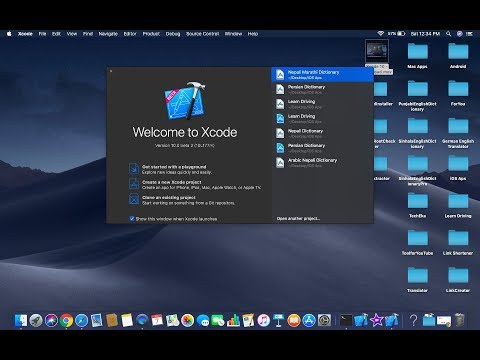480x360 pixels.
Task: Open Calendar from the Dock
Action: [x=157, y=320]
